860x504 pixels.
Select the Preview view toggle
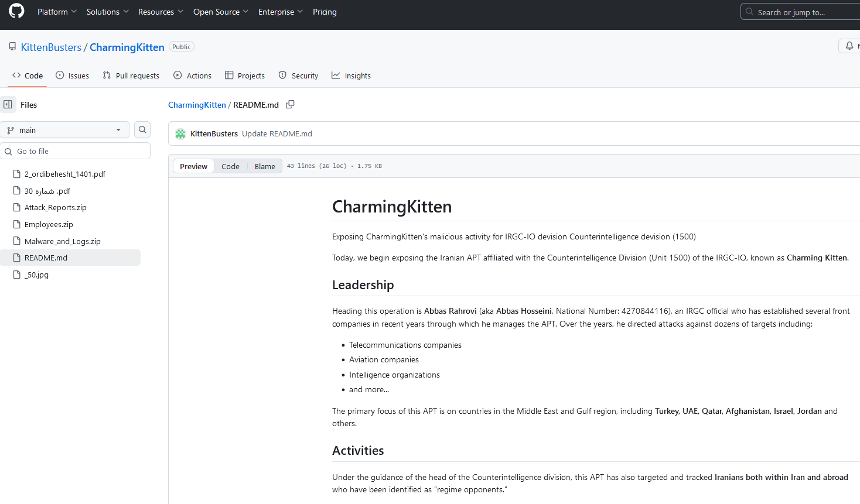(x=193, y=167)
